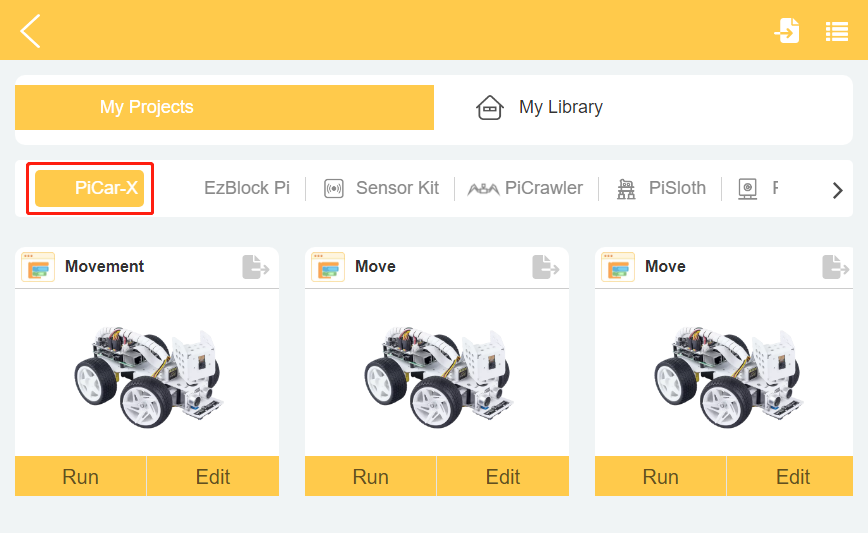This screenshot has width=868, height=533.
Task: Click the Movement project title
Action: tap(104, 266)
